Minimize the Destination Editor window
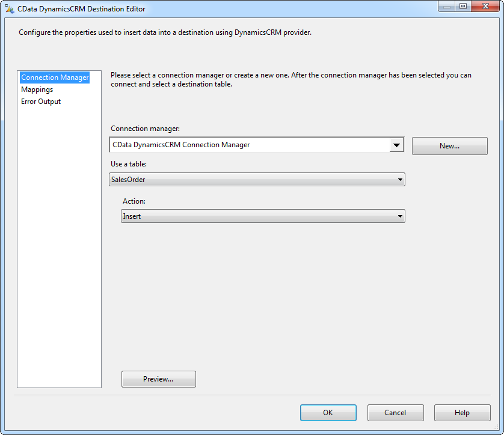Image resolution: width=504 pixels, height=435 pixels. coord(447,7)
